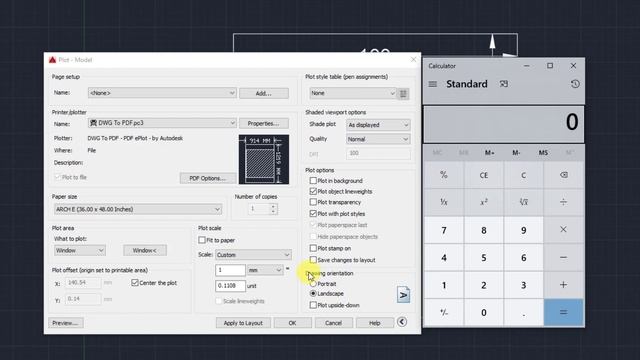Click the Calculator multiply key
This screenshot has width=640, height=360.
tap(563, 230)
